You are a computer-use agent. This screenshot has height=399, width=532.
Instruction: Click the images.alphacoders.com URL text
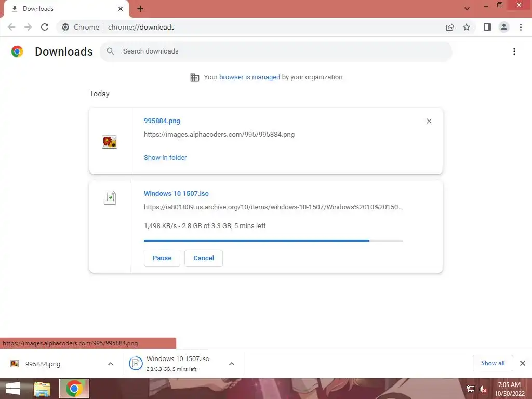click(x=219, y=135)
